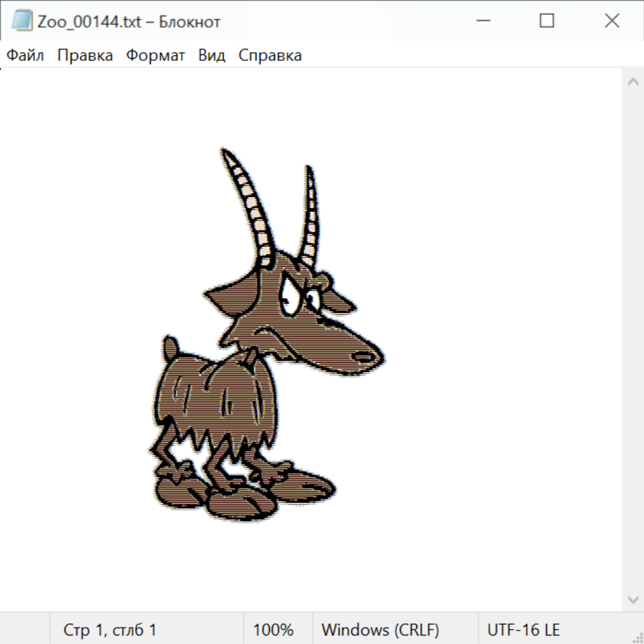The image size is (644, 644).
Task: Close the Zoo_00144.txt window
Action: click(612, 21)
